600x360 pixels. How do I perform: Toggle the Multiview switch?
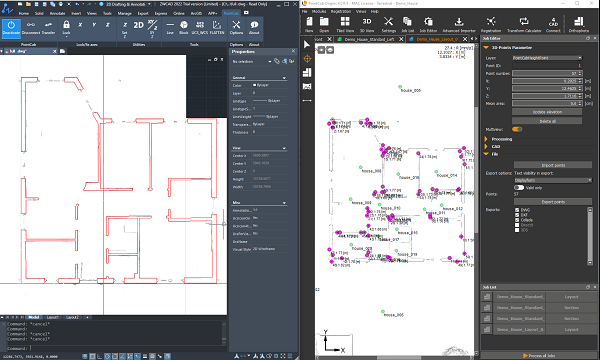tap(517, 129)
